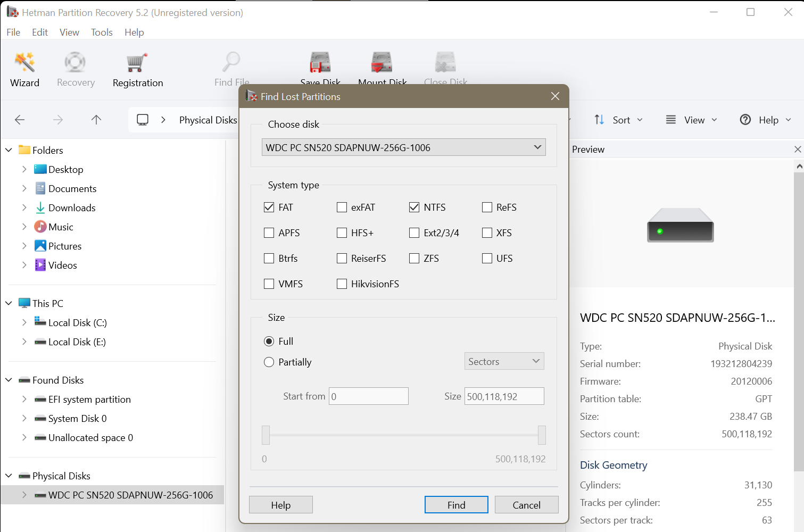Go up one level with up arrow
The height and width of the screenshot is (532, 804).
[96, 120]
